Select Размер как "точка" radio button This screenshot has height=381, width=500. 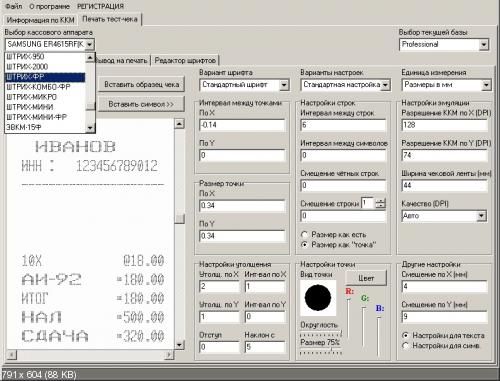tap(338, 245)
